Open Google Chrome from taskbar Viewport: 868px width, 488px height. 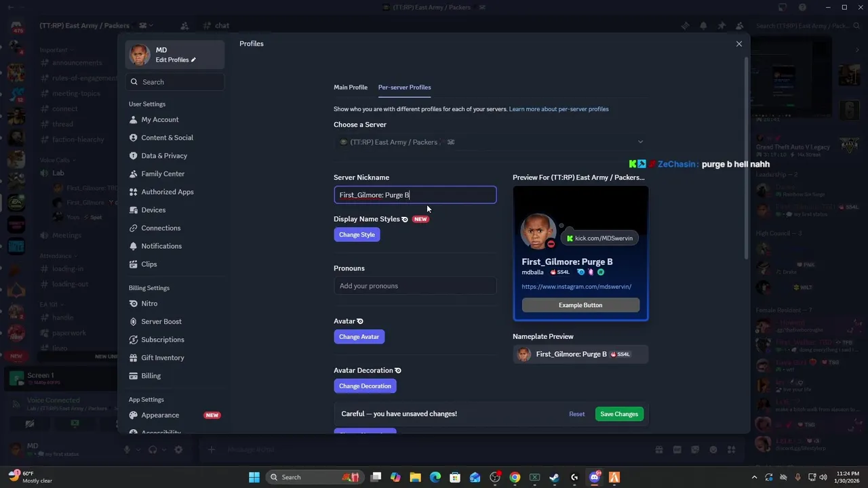click(515, 477)
